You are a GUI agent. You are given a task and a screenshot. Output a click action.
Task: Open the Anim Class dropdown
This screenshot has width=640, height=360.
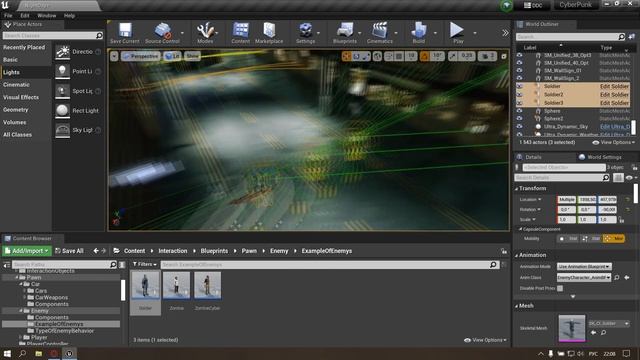point(584,278)
